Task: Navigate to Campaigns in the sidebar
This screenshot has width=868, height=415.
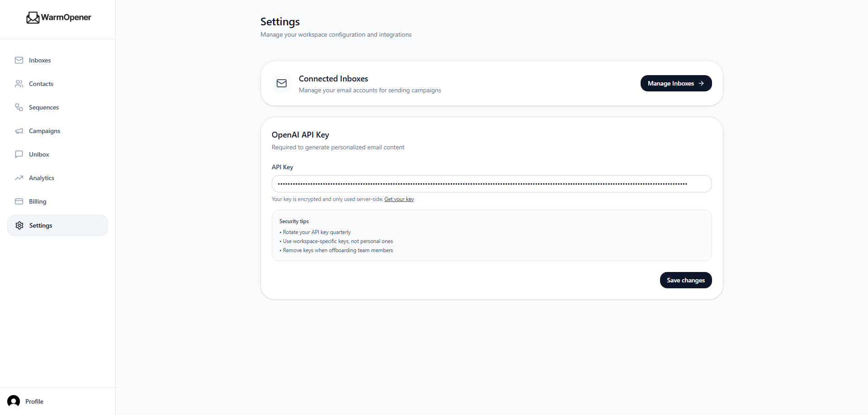Action: (44, 130)
